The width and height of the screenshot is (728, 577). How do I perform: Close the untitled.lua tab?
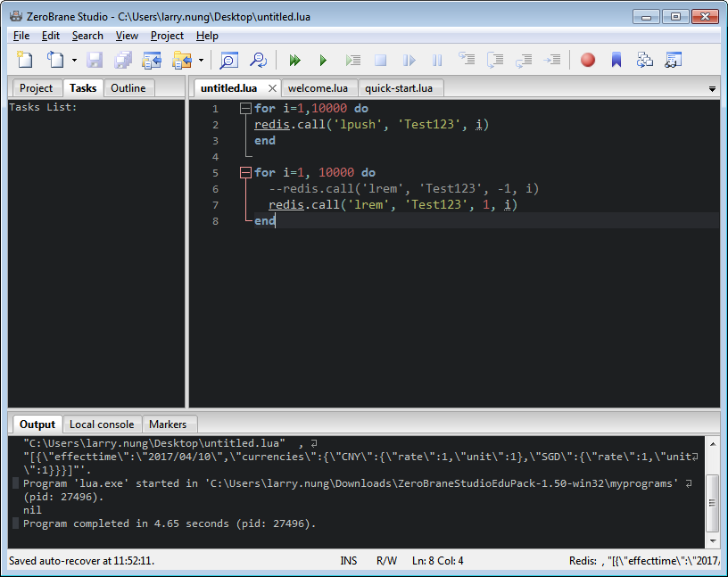(272, 88)
